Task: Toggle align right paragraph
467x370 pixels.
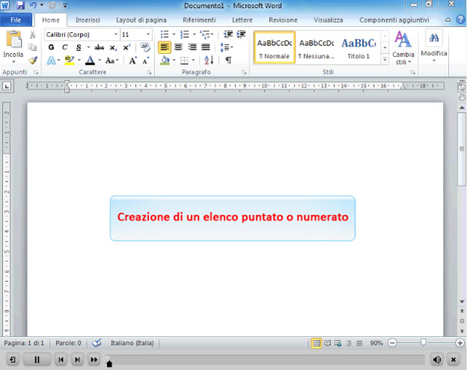Action: coord(192,47)
